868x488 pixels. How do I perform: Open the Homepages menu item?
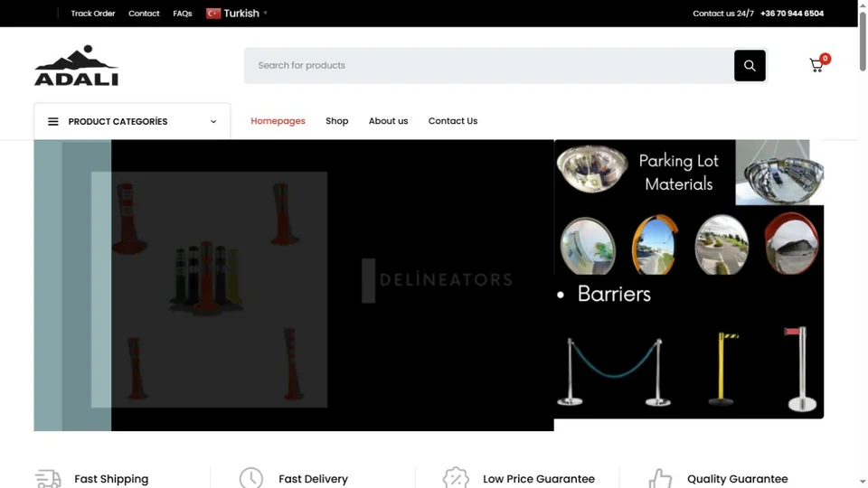click(x=278, y=120)
